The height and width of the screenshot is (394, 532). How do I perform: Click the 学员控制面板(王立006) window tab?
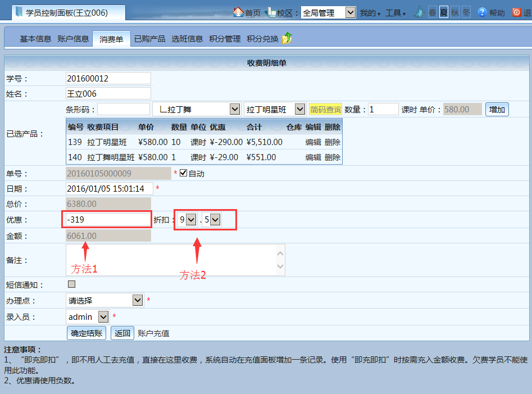[x=69, y=12]
